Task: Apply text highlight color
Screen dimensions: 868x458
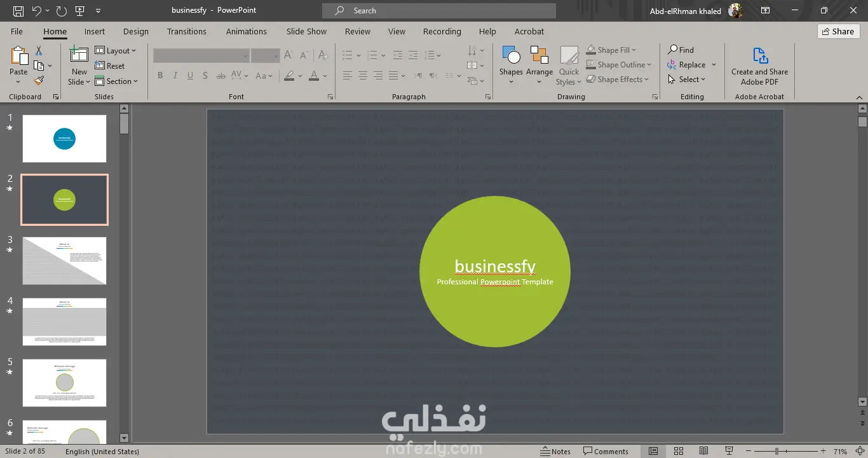Action: 289,76
